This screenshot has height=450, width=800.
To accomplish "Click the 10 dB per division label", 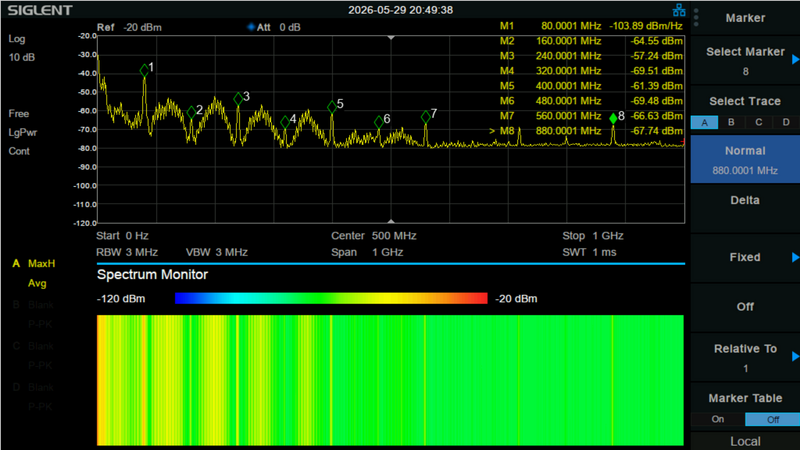I will [22, 57].
